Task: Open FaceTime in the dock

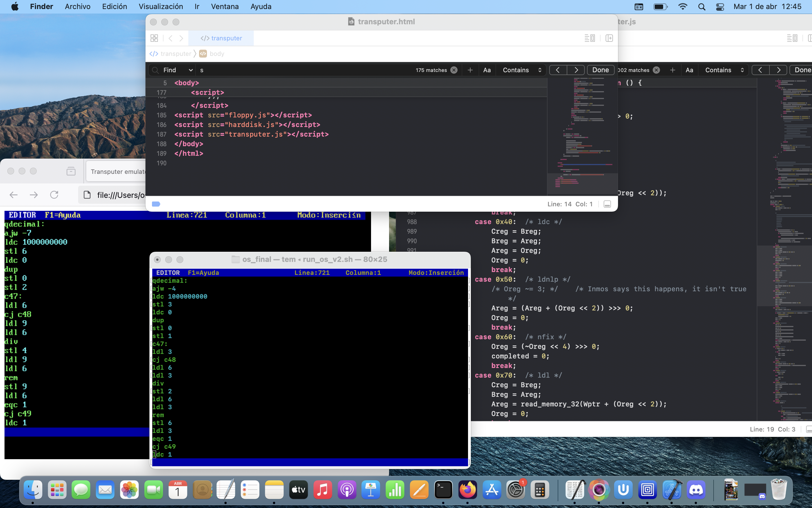Action: [x=154, y=490]
